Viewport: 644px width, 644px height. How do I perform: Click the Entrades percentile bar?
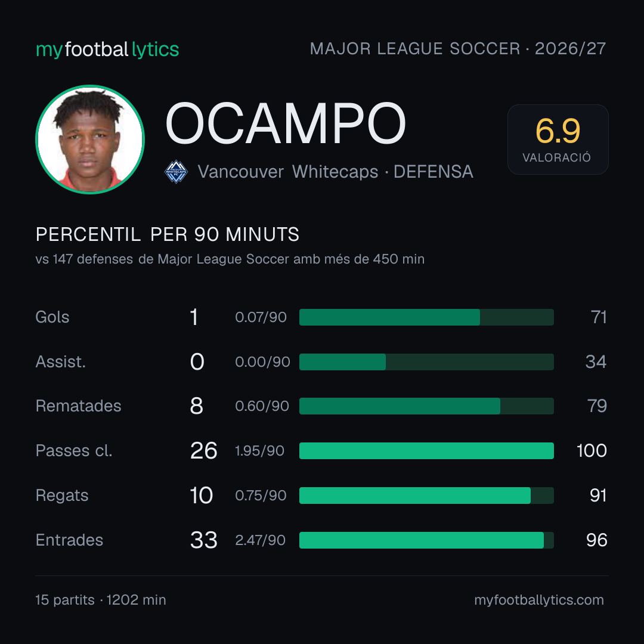(426, 540)
